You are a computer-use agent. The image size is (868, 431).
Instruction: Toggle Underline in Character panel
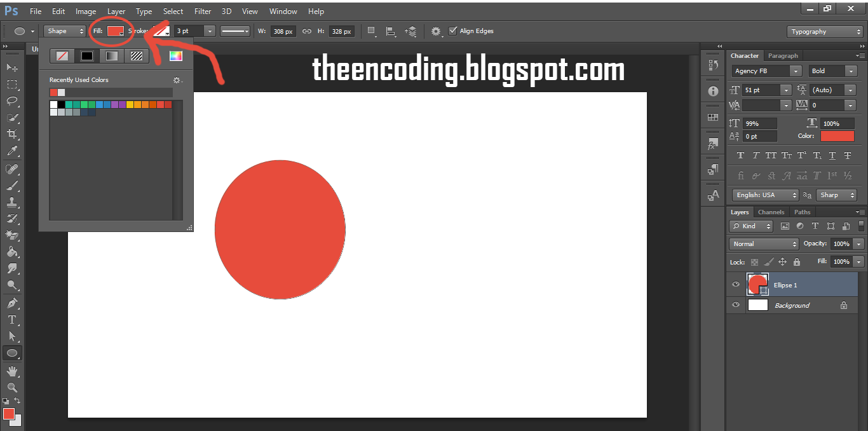coord(832,155)
